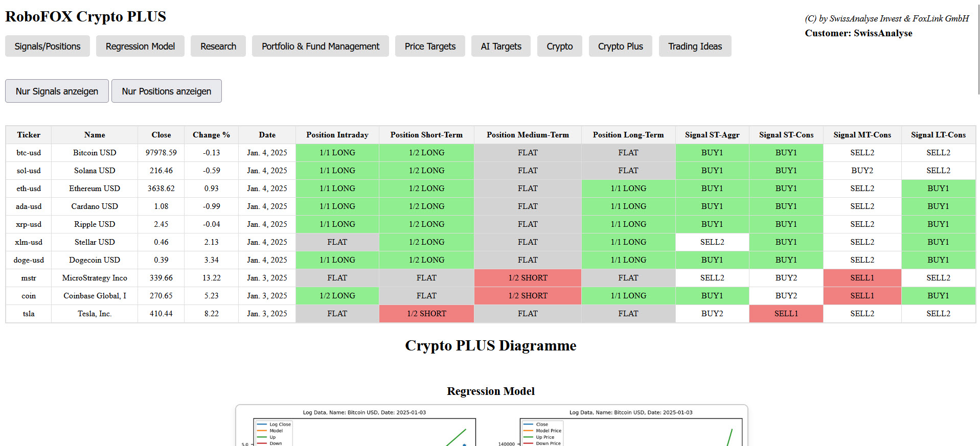Open the Regression Model tab
Image resolution: width=980 pixels, height=446 pixels.
pos(140,46)
